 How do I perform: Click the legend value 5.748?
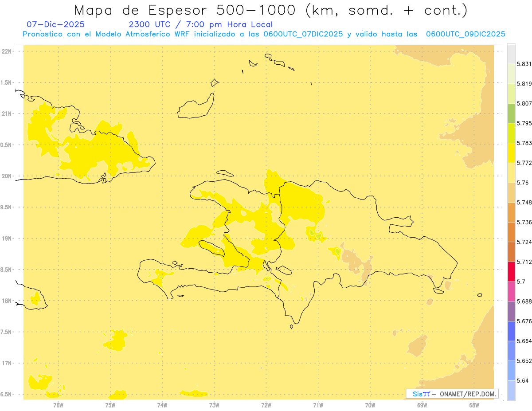[x=524, y=202]
